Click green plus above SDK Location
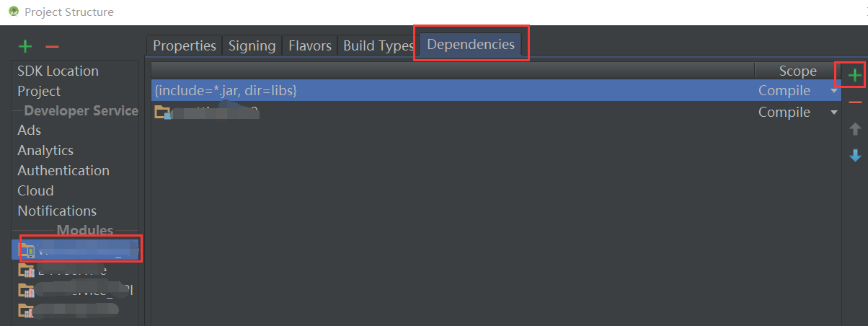This screenshot has height=326, width=868. 25,47
